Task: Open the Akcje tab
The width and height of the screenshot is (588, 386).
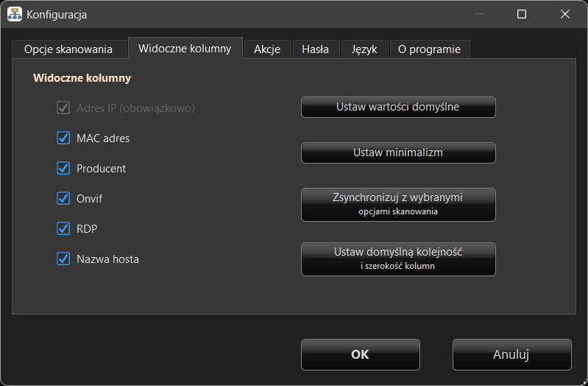Action: click(x=267, y=49)
